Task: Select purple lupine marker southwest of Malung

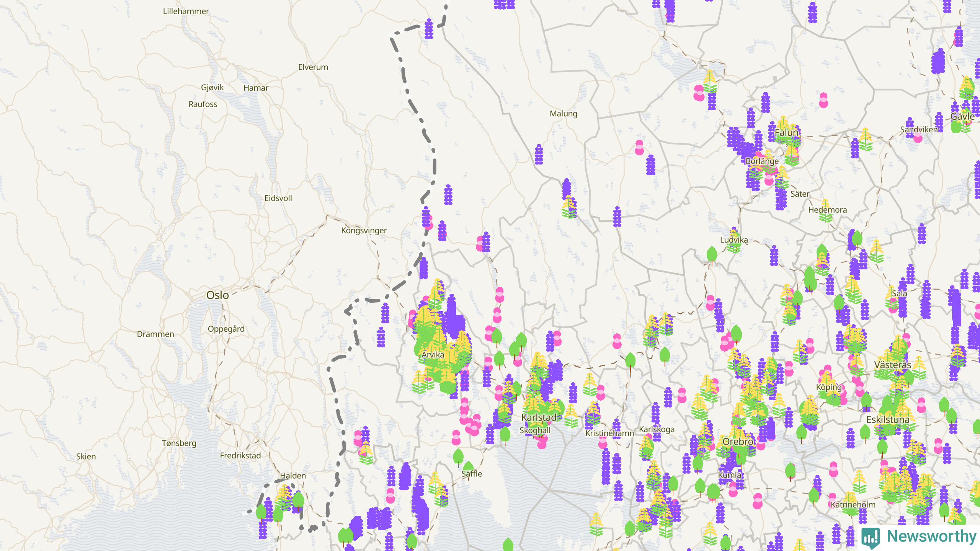Action: [x=539, y=154]
